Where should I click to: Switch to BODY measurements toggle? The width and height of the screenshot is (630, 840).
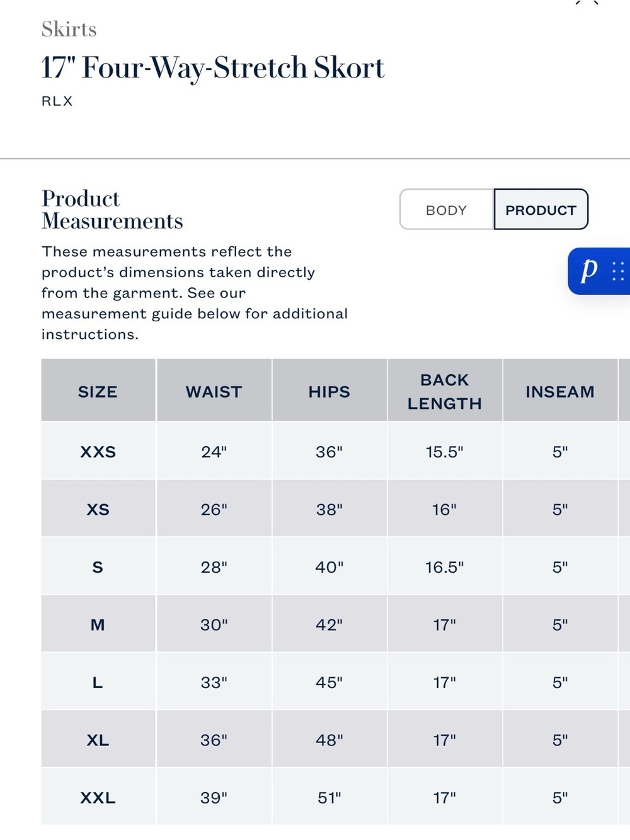(x=447, y=210)
